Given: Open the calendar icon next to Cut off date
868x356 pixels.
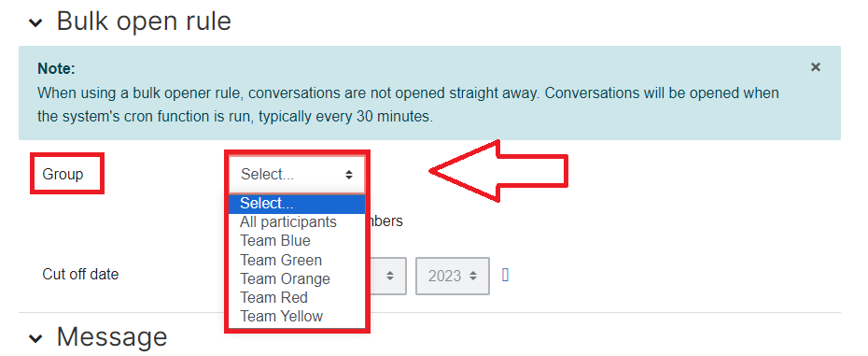Looking at the screenshot, I should pos(506,275).
